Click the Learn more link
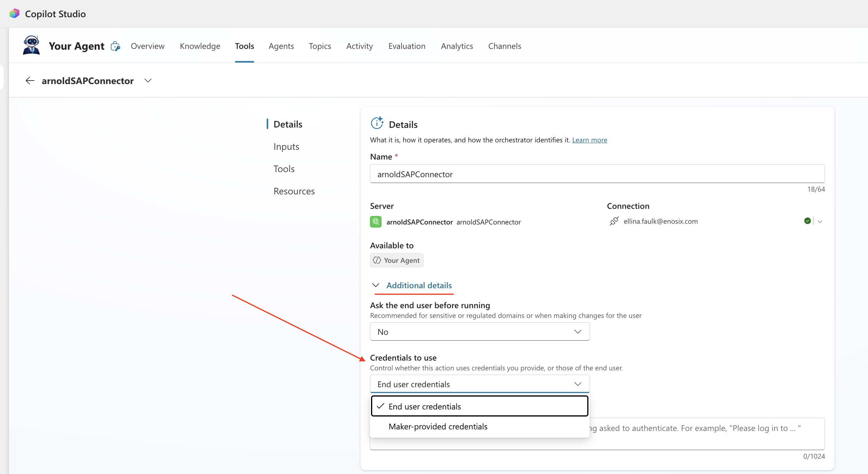868x474 pixels. [x=590, y=140]
